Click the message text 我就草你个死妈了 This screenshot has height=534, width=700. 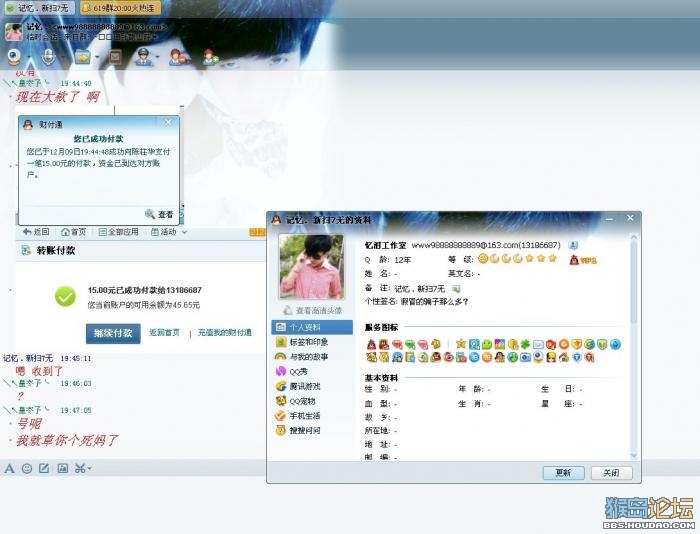tap(67, 441)
